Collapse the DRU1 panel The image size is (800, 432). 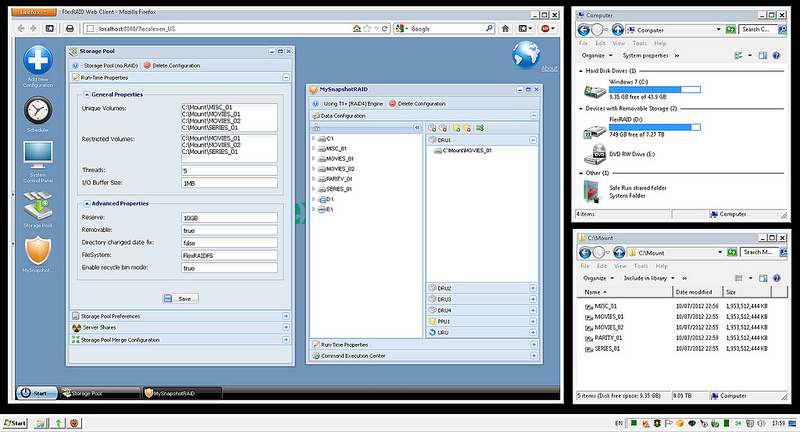(x=533, y=140)
